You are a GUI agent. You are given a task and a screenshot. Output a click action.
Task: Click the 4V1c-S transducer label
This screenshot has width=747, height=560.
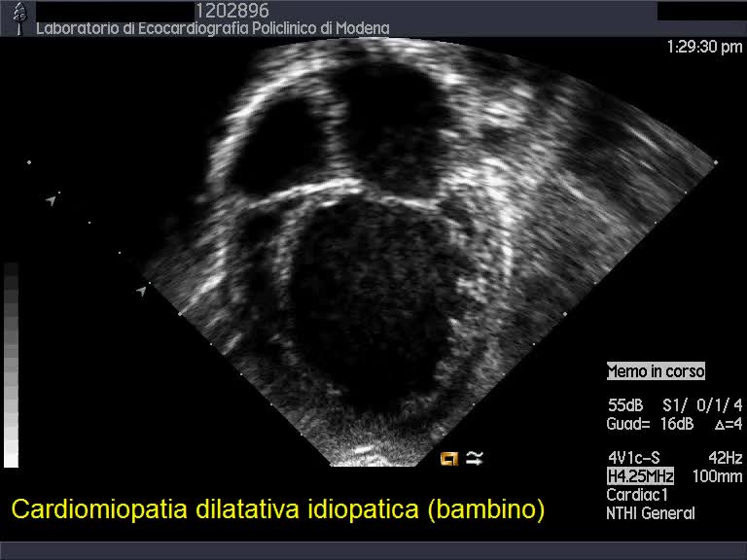[x=634, y=458]
